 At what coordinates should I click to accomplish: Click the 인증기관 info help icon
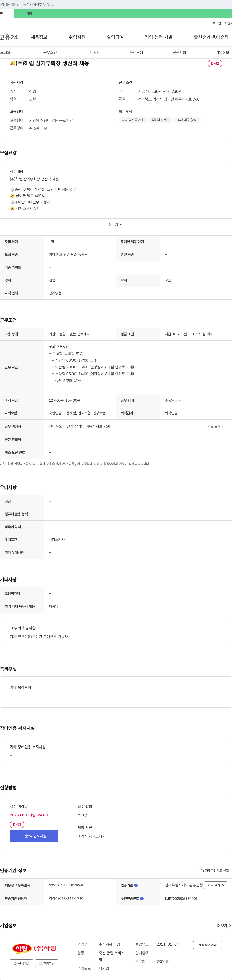(x=136, y=885)
